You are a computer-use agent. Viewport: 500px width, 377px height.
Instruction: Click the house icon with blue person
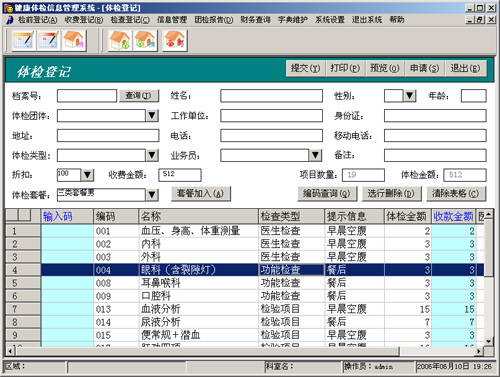click(x=145, y=41)
